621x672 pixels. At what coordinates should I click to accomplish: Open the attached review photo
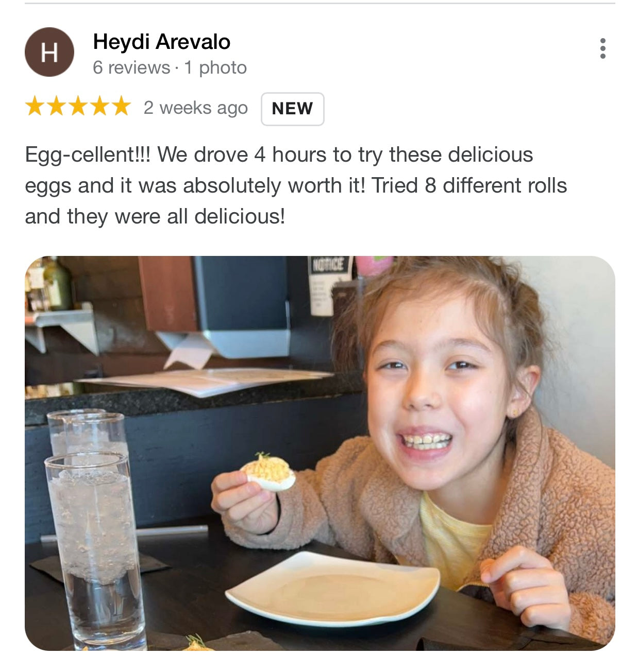[320, 453]
